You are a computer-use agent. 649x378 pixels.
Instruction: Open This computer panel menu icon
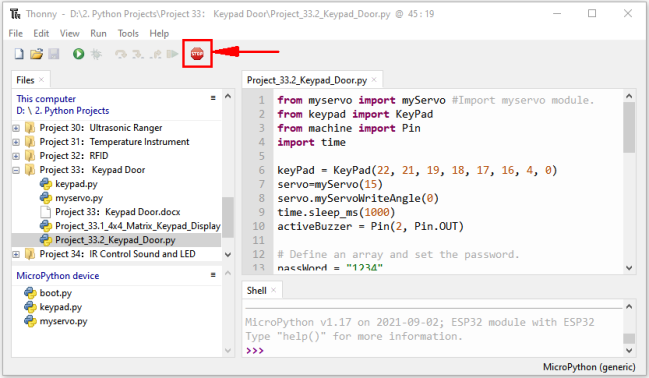point(213,98)
